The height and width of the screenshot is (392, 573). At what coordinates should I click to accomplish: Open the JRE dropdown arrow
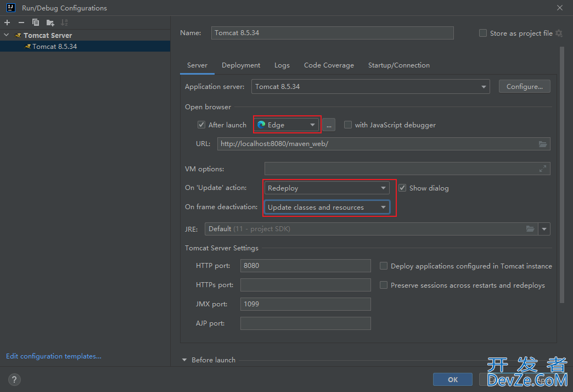point(544,229)
